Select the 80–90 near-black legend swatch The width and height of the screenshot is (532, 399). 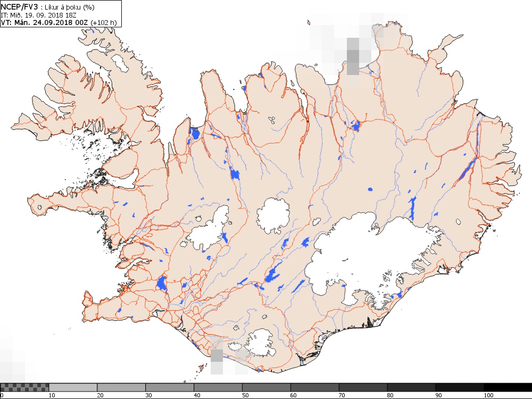(x=412, y=387)
